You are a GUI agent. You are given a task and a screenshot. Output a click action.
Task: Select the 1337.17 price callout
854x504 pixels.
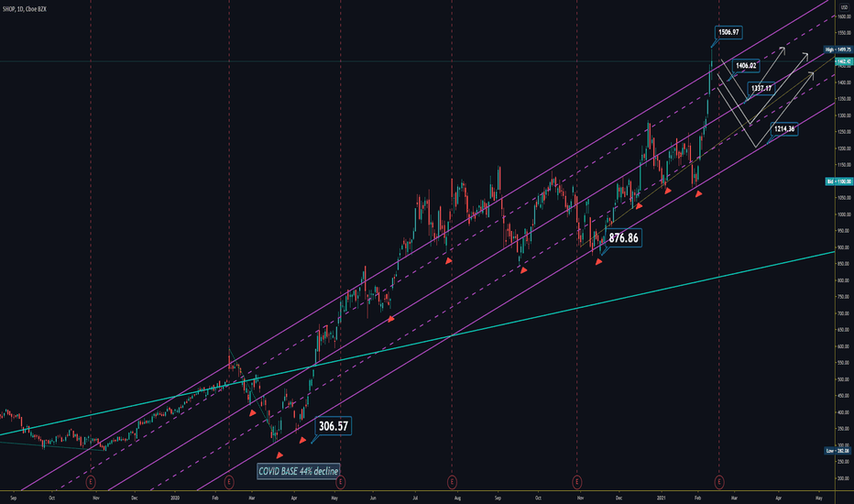(x=761, y=88)
